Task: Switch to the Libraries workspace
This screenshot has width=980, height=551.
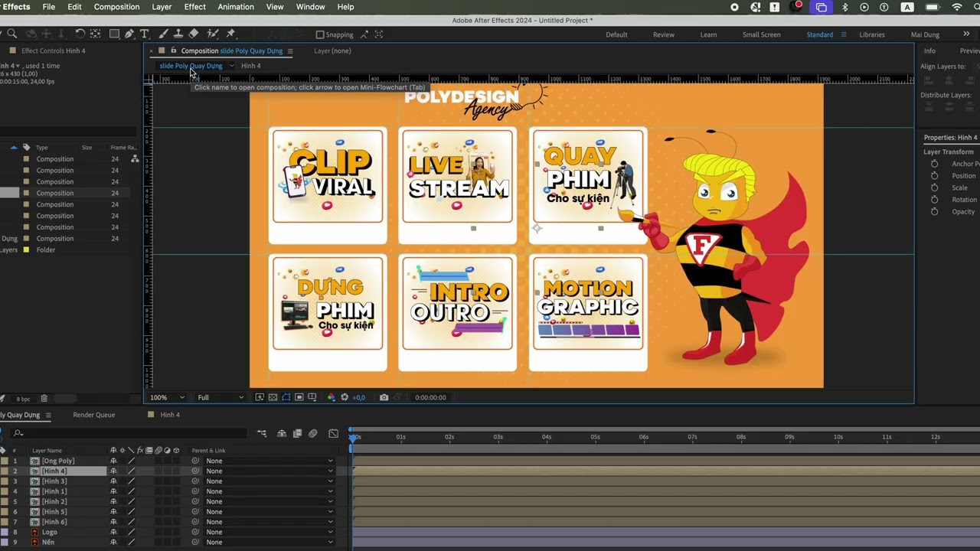Action: (872, 34)
